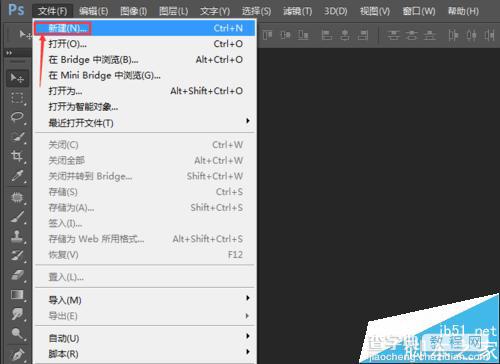Open the 文字(Y) menu
Screen dimensions: 500x364
(x=215, y=11)
